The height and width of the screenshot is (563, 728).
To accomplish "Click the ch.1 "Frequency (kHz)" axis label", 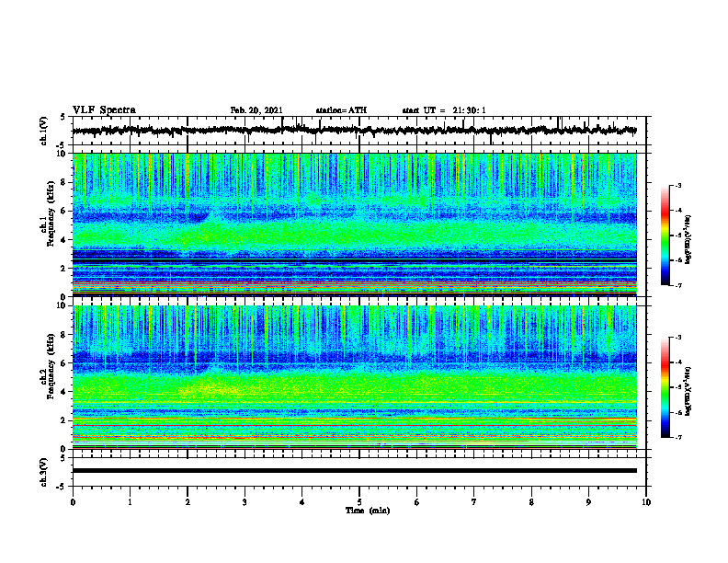I will click(x=51, y=213).
